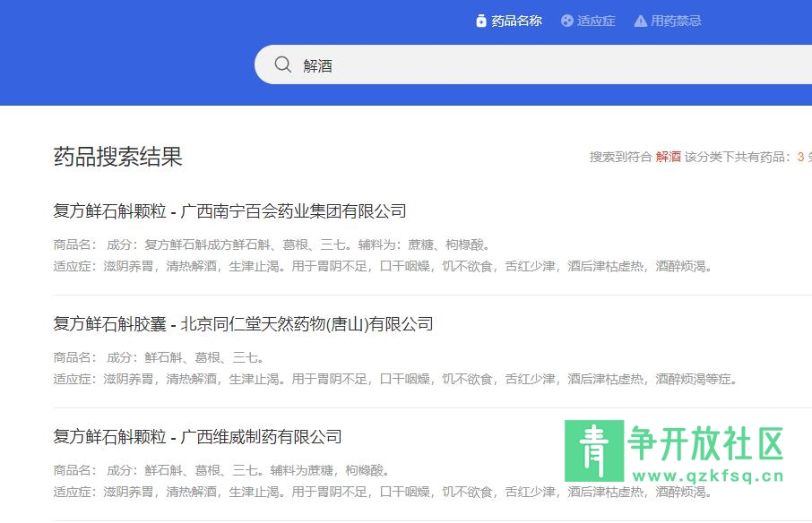Screen dimensions: 812x523
Task: Switch to the 适应症 search tab
Action: [x=588, y=21]
